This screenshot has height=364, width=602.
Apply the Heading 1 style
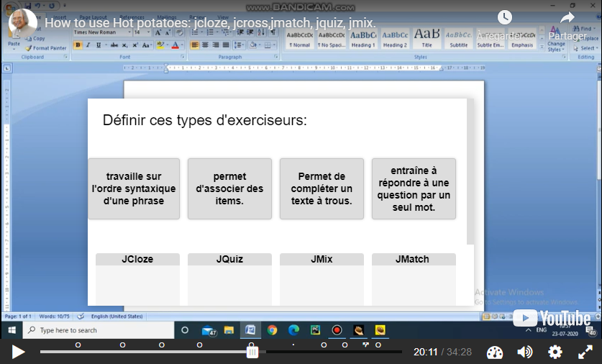(363, 39)
